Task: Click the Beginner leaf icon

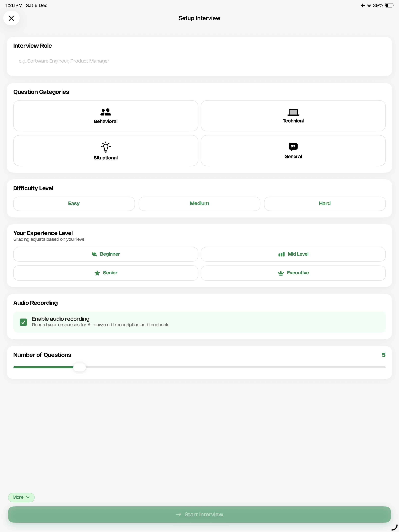Action: click(94, 254)
